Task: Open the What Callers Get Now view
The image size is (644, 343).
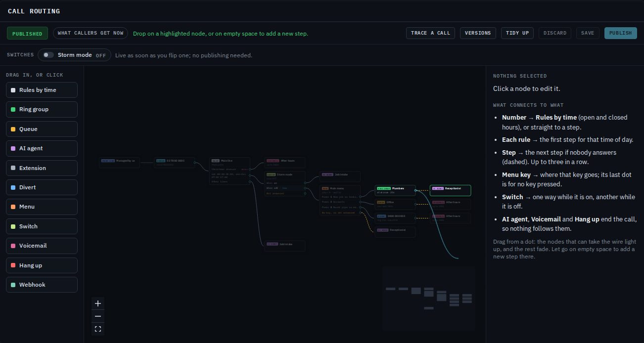Action: click(x=91, y=33)
